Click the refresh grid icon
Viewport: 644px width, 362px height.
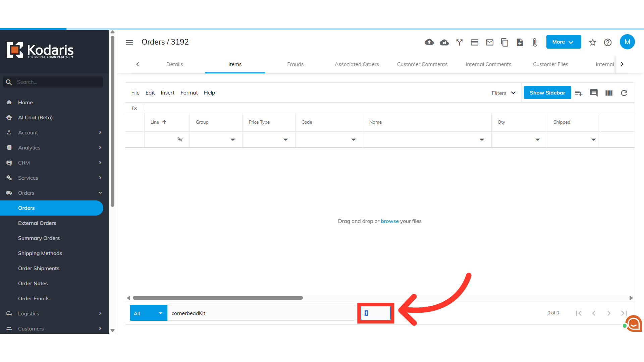click(x=624, y=93)
